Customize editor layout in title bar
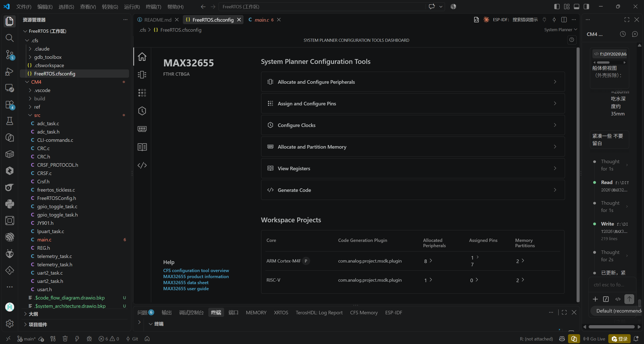644x344 pixels. click(x=567, y=7)
